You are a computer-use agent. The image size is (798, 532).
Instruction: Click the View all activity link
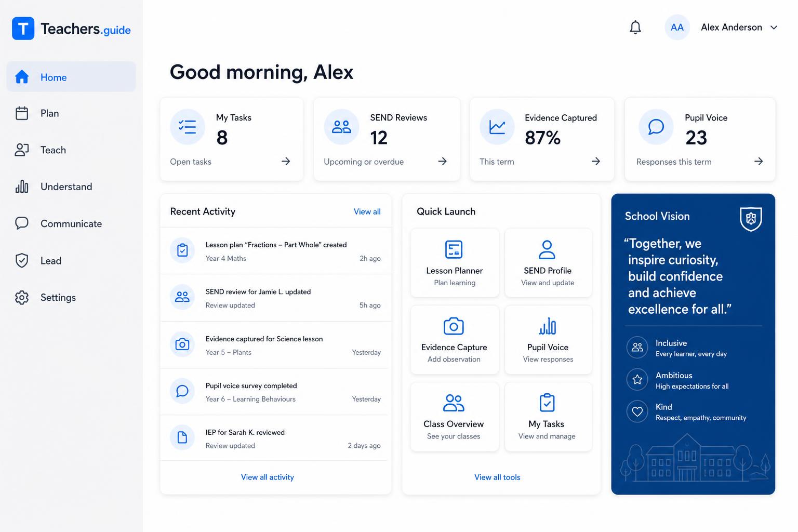pos(268,477)
